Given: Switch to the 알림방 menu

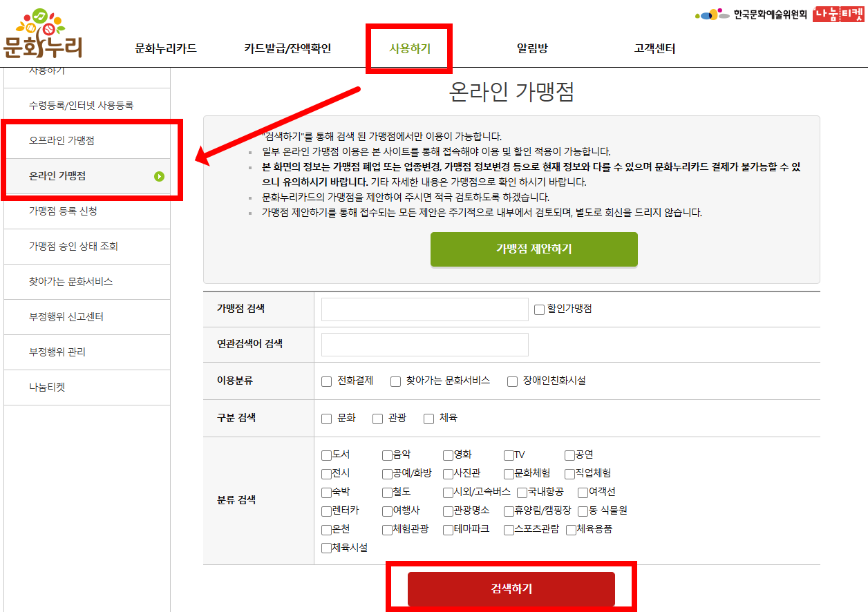Looking at the screenshot, I should [x=533, y=48].
